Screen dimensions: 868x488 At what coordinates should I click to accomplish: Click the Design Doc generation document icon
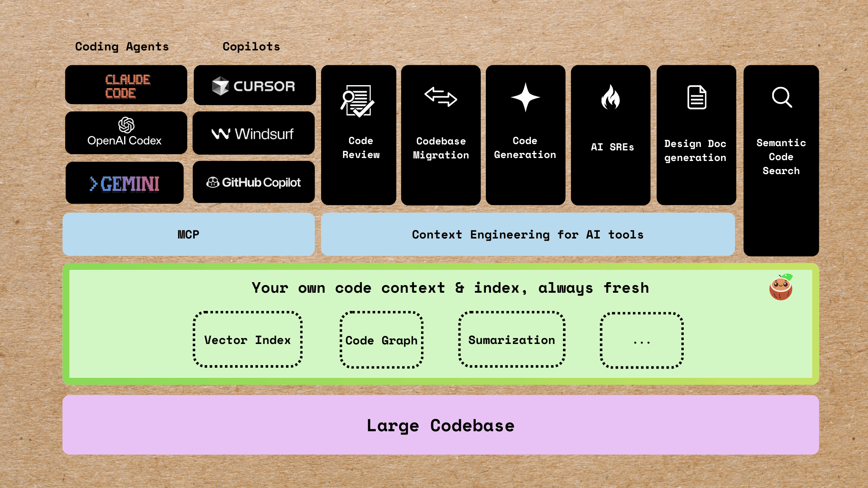point(696,97)
